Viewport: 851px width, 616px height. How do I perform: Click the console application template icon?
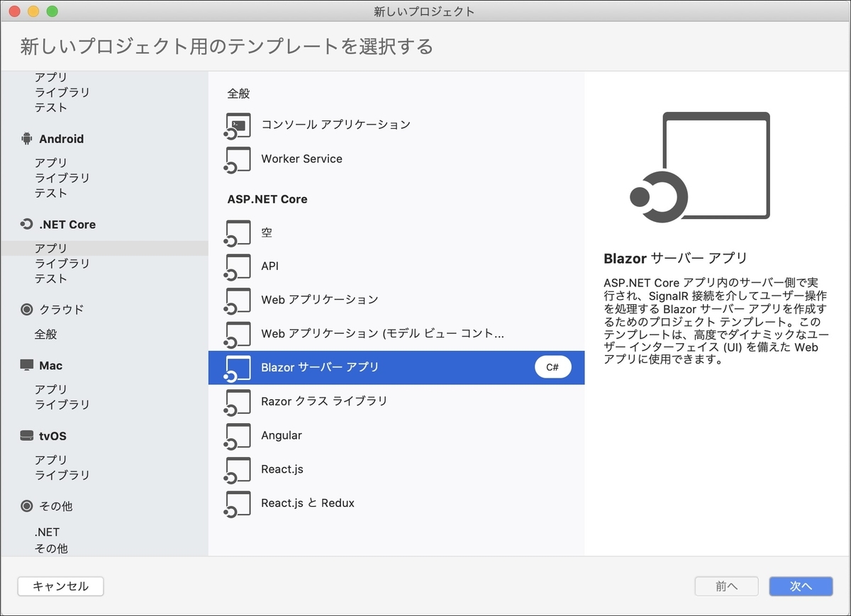pos(238,125)
